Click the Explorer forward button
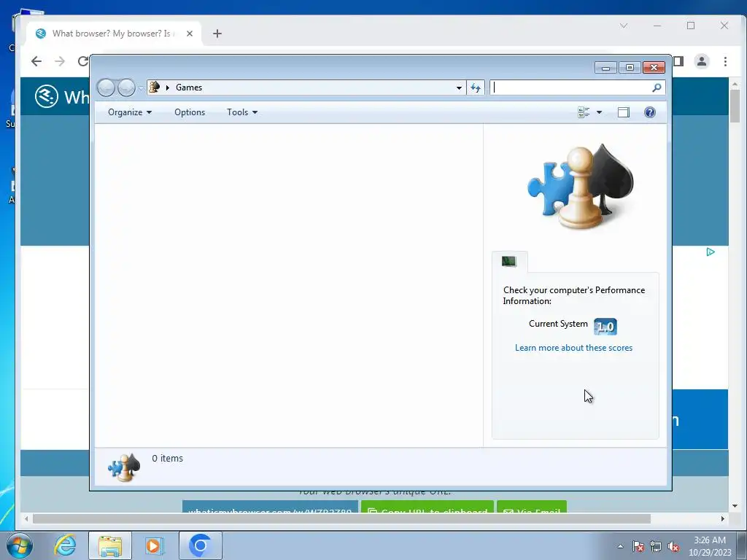The width and height of the screenshot is (747, 560). pyautogui.click(x=126, y=87)
